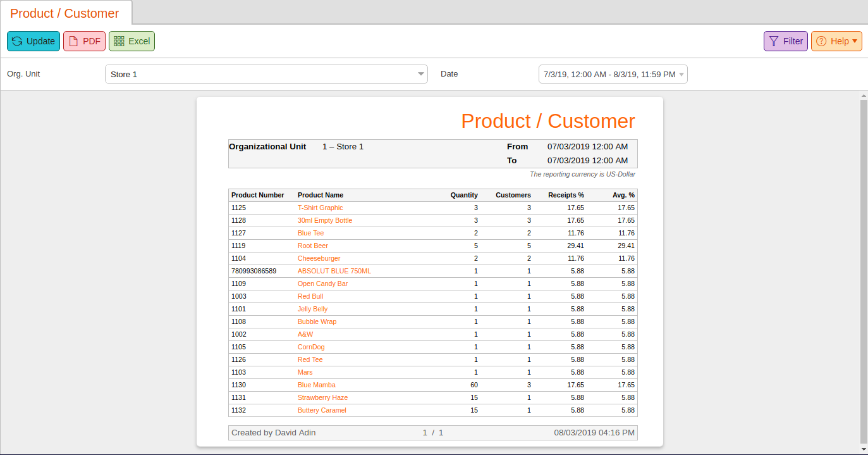The width and height of the screenshot is (868, 455).
Task: Click product number 1119
Action: 238,246
